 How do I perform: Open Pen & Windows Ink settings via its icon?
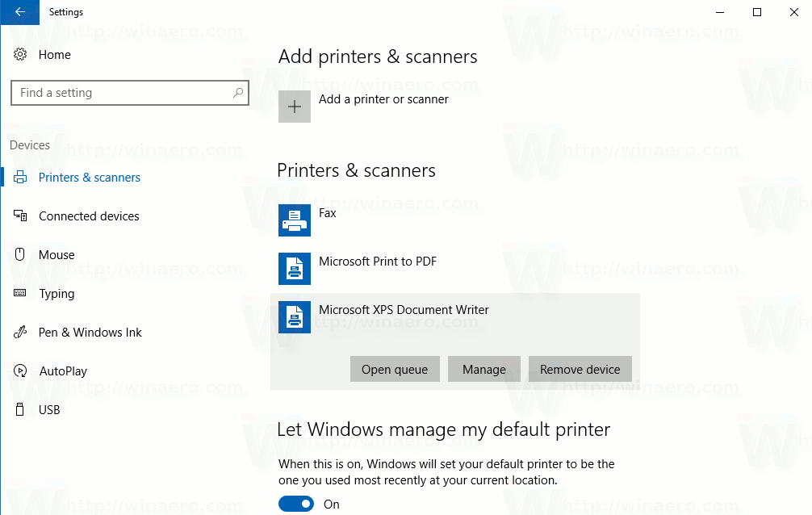point(21,332)
